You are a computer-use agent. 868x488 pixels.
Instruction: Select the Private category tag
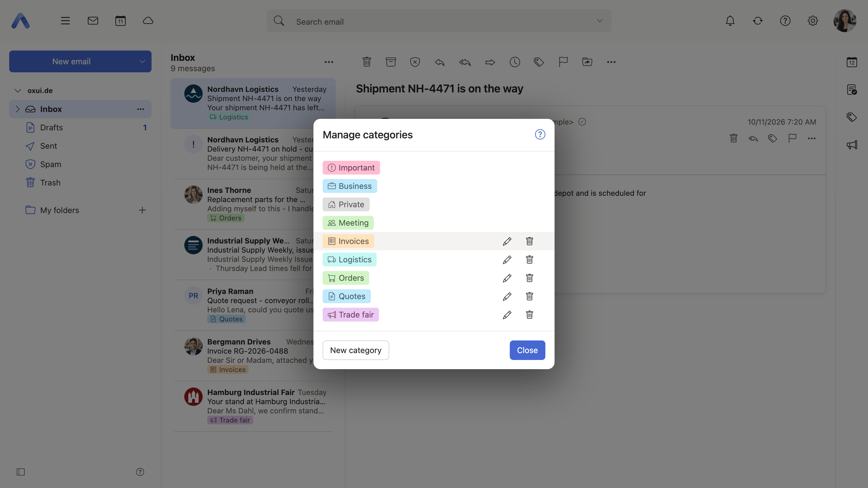[x=346, y=205]
